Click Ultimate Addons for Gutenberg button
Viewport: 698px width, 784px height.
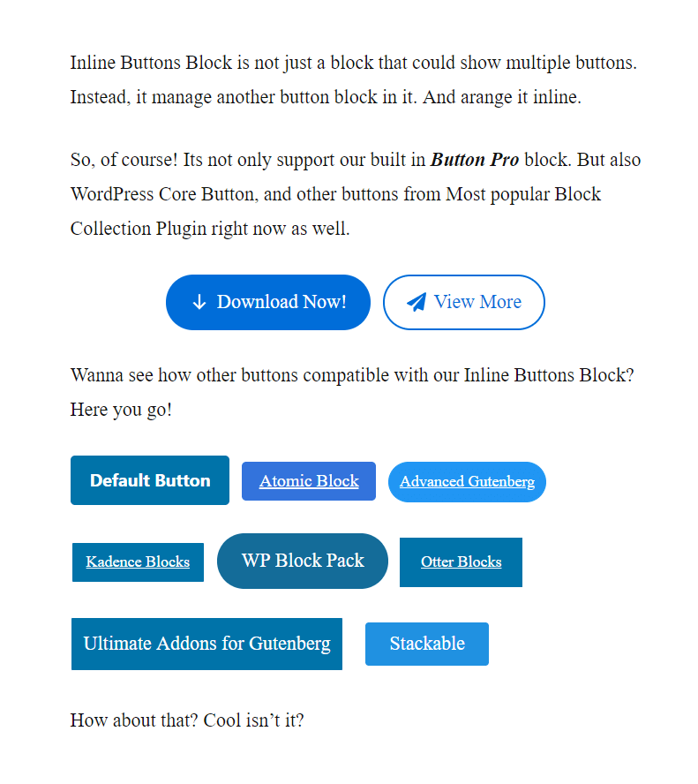click(206, 644)
